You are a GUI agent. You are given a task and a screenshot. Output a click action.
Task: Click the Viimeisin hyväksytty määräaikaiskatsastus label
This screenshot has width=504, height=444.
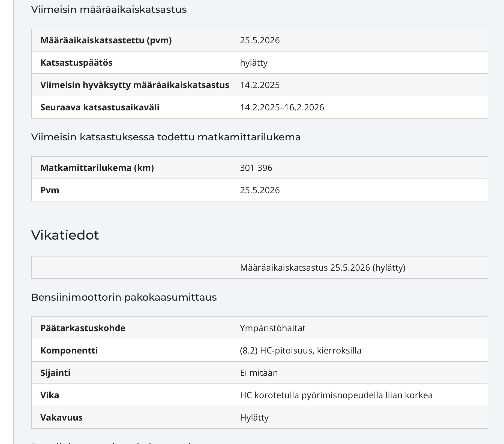pos(135,85)
